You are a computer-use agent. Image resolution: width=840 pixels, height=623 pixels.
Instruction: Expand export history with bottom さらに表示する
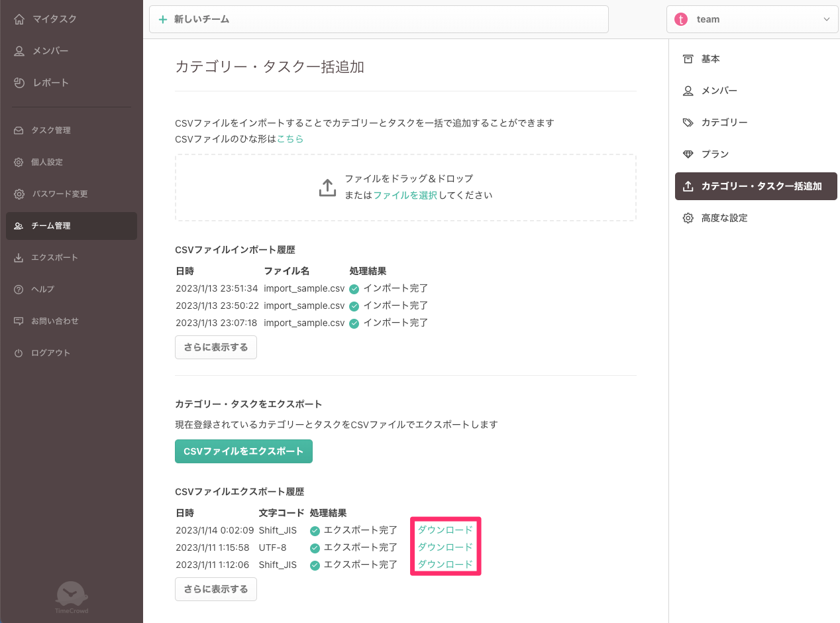click(x=215, y=589)
